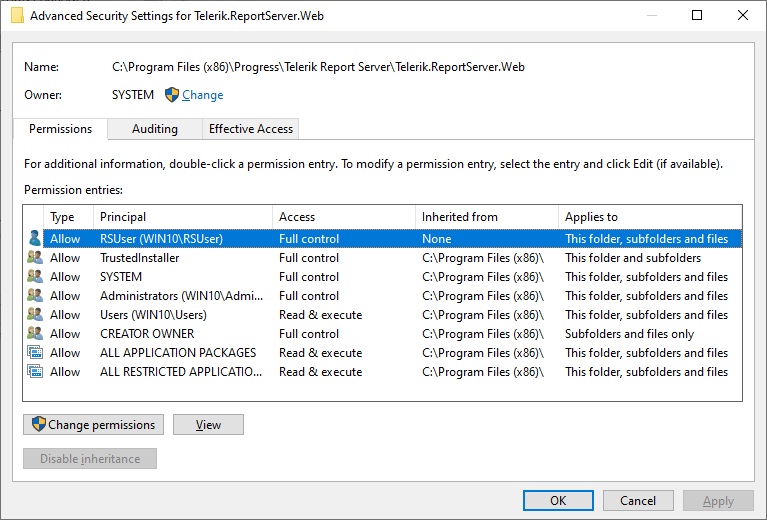Click the Disable inheritance button
Image resolution: width=767 pixels, height=520 pixels.
[x=90, y=459]
